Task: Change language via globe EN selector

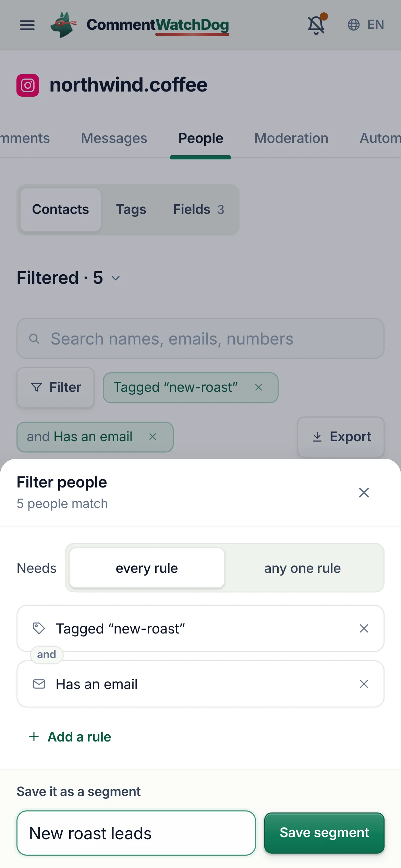Action: click(366, 25)
